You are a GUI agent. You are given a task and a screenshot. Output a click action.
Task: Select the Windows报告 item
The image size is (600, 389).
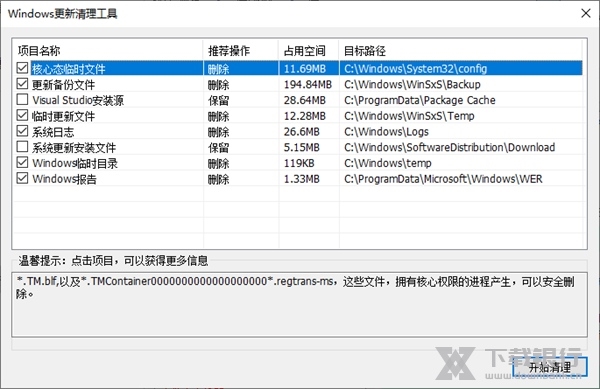pyautogui.click(x=64, y=179)
